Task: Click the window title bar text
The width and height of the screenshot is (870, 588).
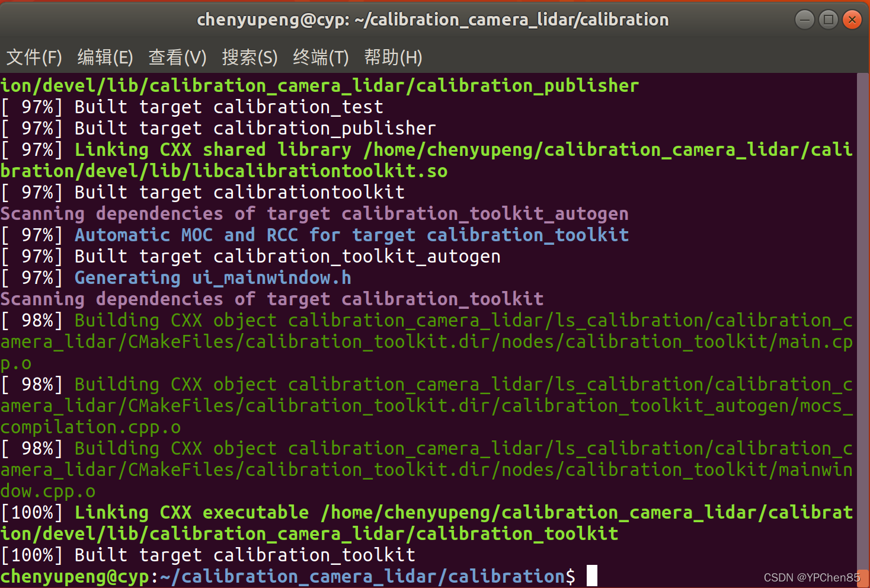Action: [433, 20]
